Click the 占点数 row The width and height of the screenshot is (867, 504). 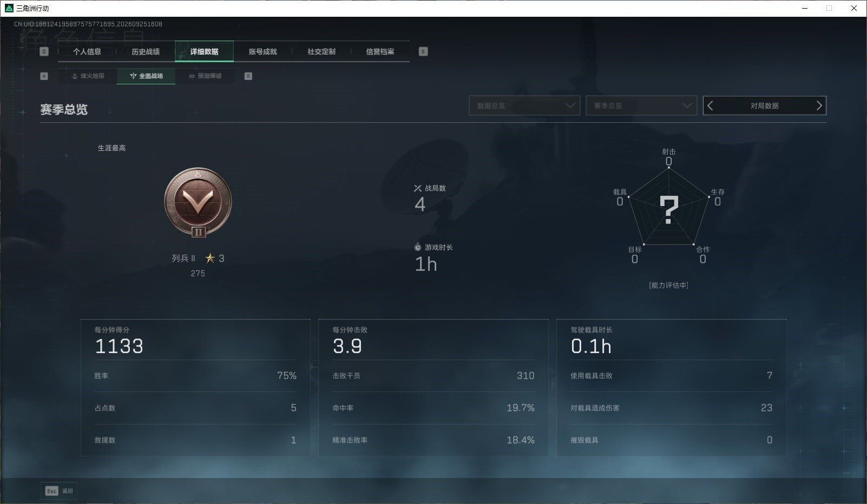tap(195, 408)
